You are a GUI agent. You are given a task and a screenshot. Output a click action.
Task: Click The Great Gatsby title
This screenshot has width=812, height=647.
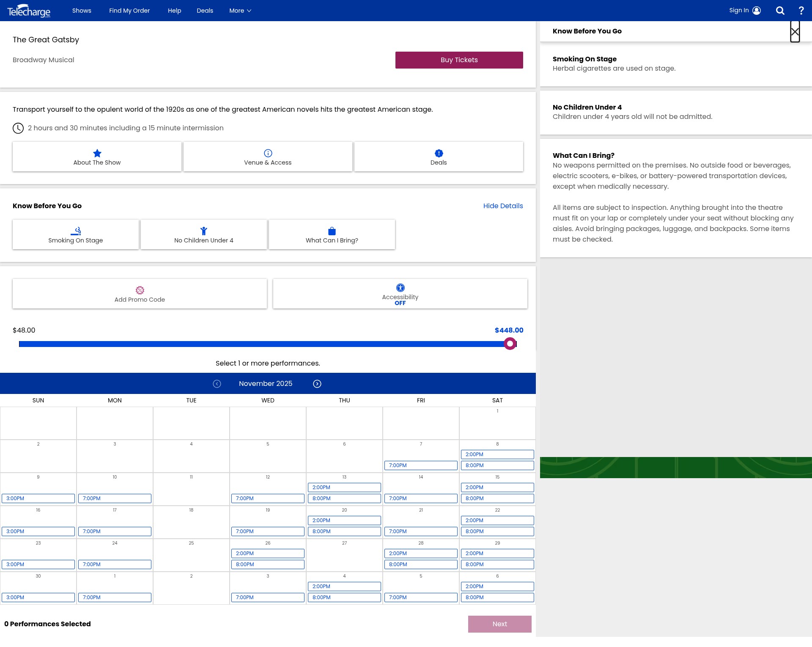tap(46, 40)
